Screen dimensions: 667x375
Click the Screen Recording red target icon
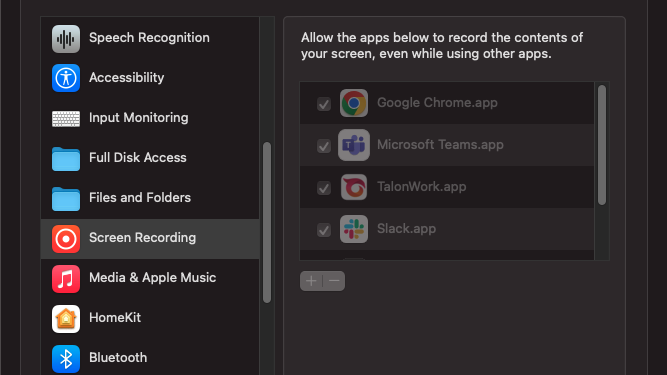(x=66, y=239)
